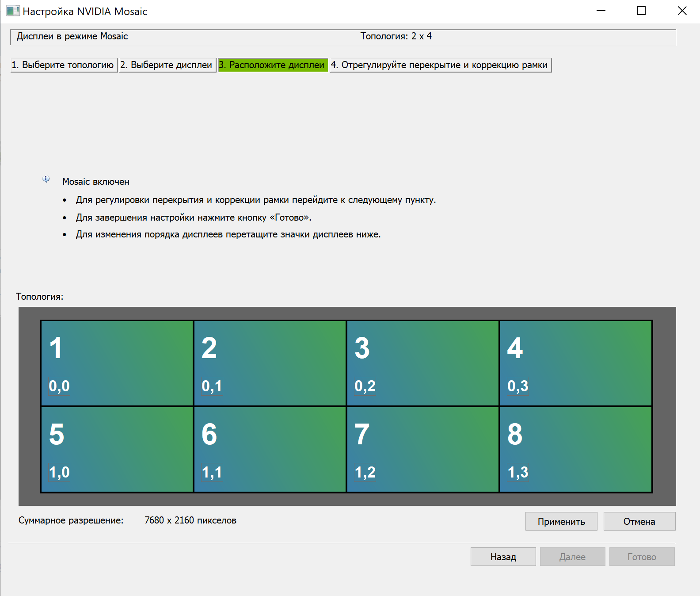Click the NVIDIA Mosaic window title icon
The height and width of the screenshot is (596, 700).
[x=13, y=11]
